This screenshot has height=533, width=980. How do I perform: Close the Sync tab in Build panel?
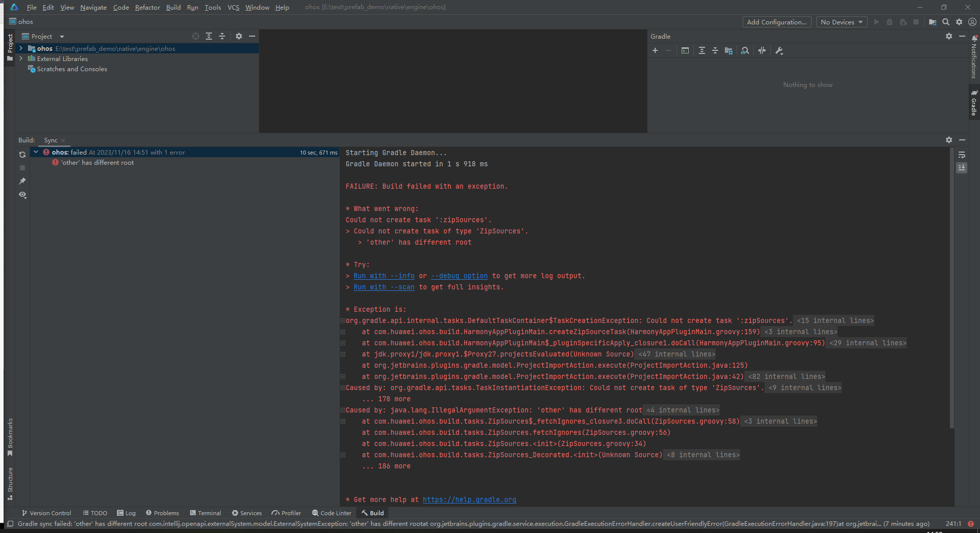coord(63,140)
